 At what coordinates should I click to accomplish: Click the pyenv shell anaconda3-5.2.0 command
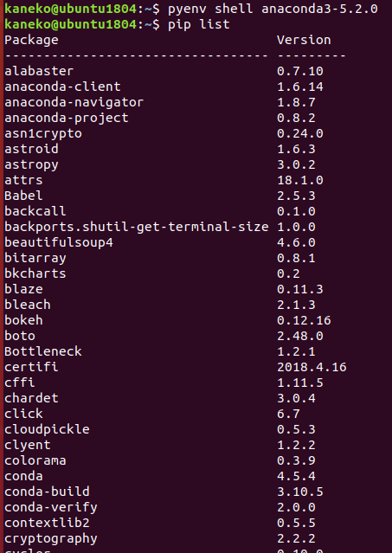click(x=273, y=9)
